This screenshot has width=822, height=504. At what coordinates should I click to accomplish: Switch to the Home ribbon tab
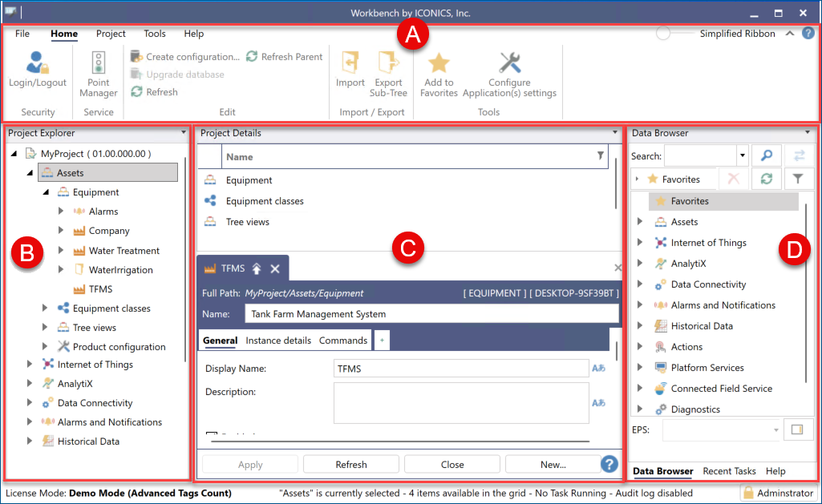(x=64, y=34)
